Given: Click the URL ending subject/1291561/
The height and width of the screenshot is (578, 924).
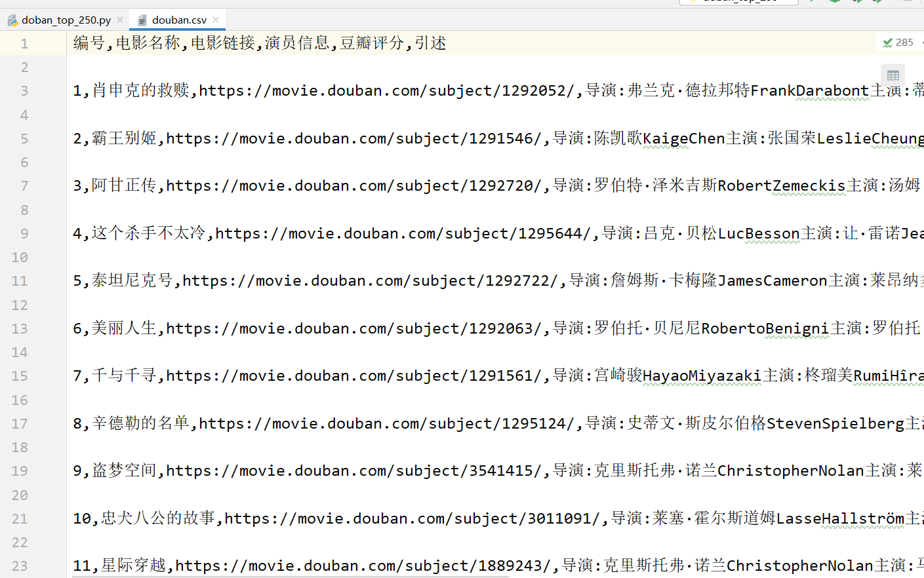Looking at the screenshot, I should (x=354, y=376).
